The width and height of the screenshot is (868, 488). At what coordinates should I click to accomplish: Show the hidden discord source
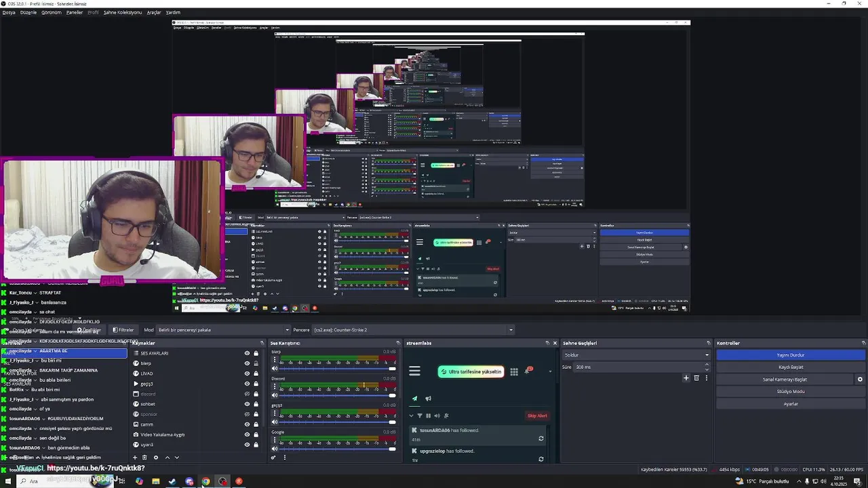point(247,394)
